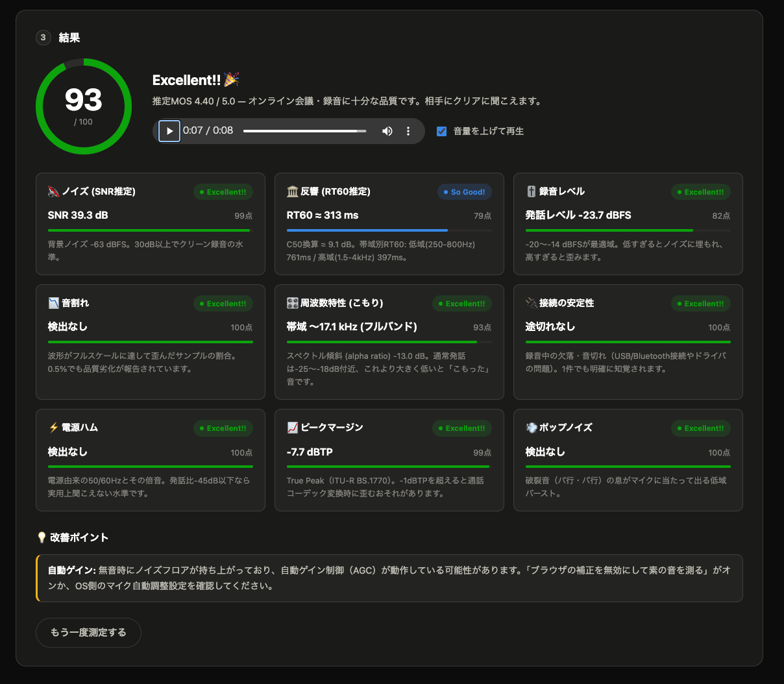Screen dimensions: 784x684
Task: Click the 93 score ring
Action: point(84,106)
